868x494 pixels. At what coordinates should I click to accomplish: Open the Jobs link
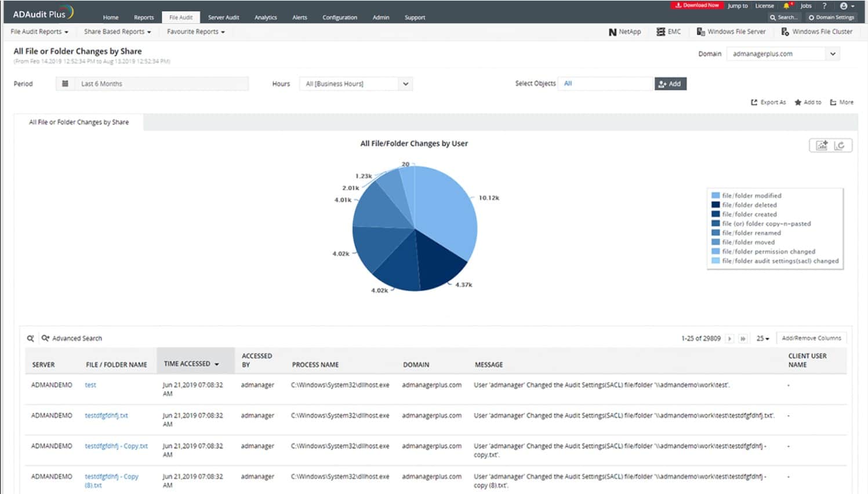pos(806,6)
